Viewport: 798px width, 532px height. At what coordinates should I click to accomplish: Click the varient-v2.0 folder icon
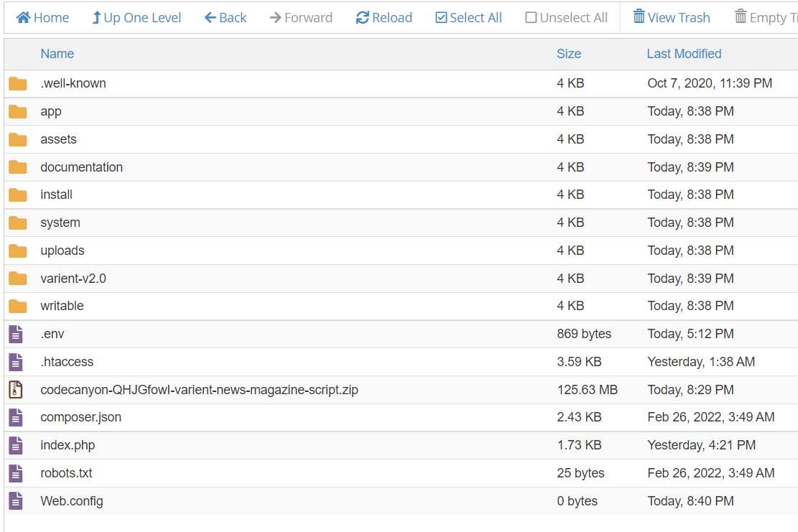coord(18,279)
